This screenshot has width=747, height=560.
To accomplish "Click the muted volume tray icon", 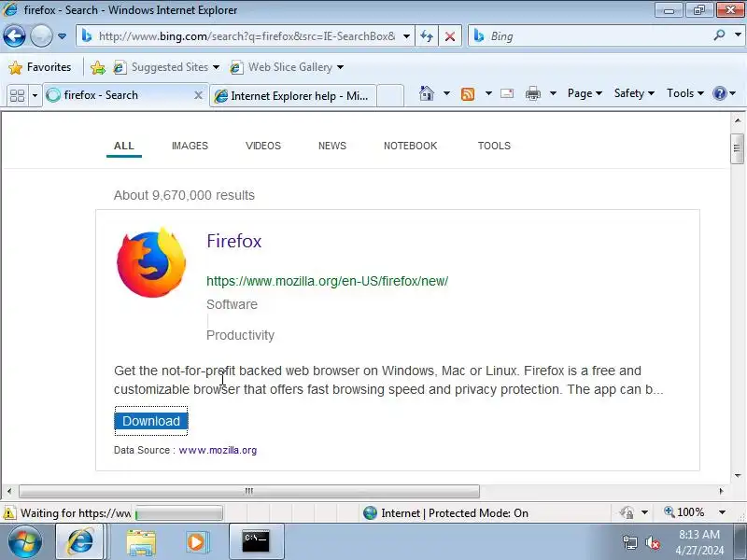I will click(x=653, y=542).
